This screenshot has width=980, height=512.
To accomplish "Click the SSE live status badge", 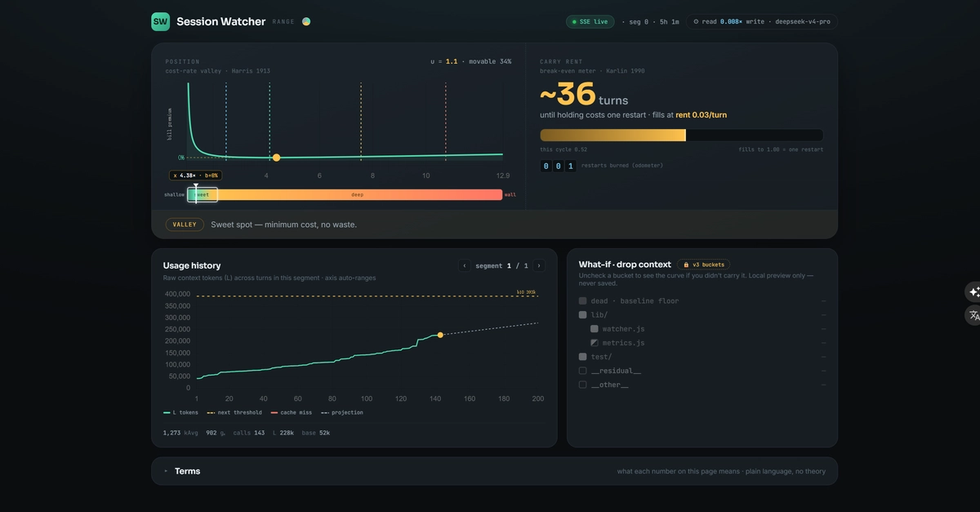I will [x=590, y=22].
